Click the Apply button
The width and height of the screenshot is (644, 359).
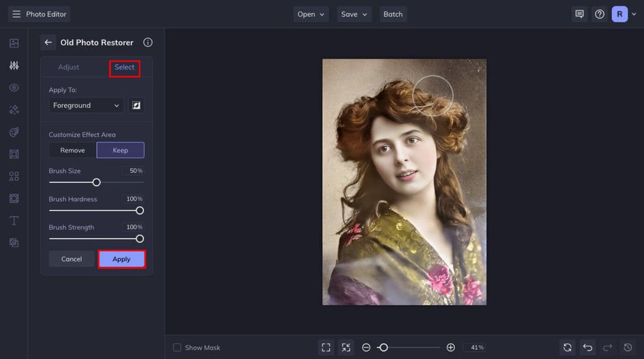click(121, 259)
